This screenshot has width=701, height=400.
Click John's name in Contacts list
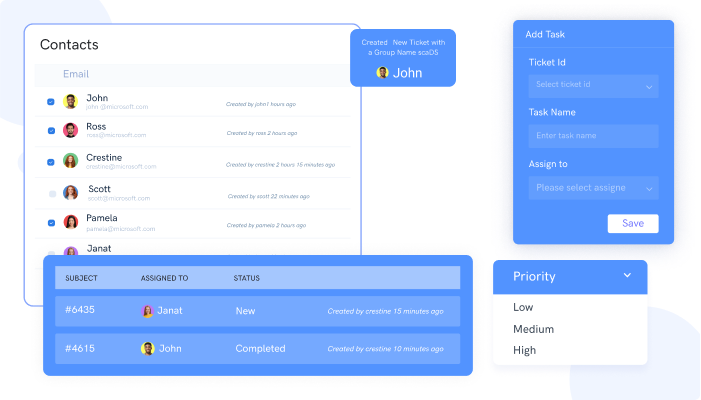click(x=97, y=98)
